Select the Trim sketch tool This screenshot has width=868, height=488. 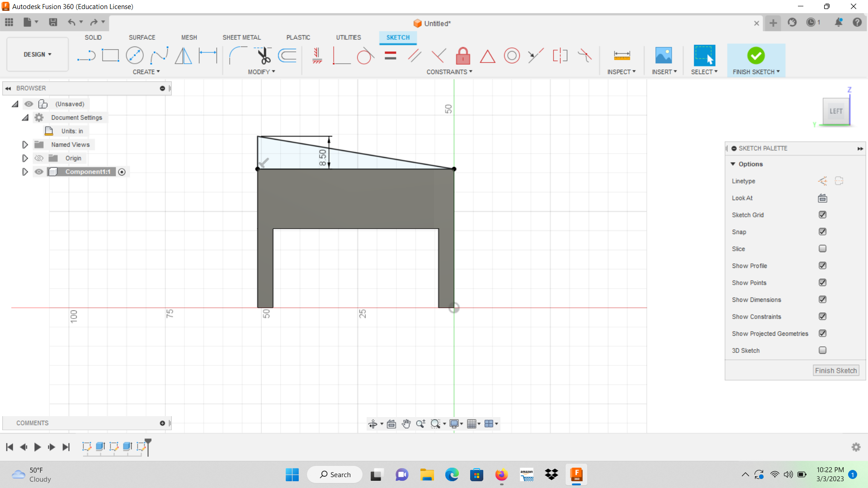[x=263, y=55]
